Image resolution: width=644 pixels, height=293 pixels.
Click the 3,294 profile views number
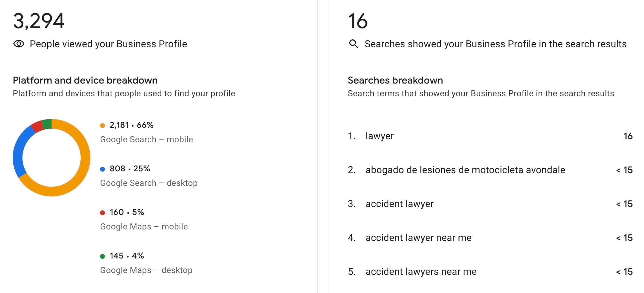coord(39,21)
